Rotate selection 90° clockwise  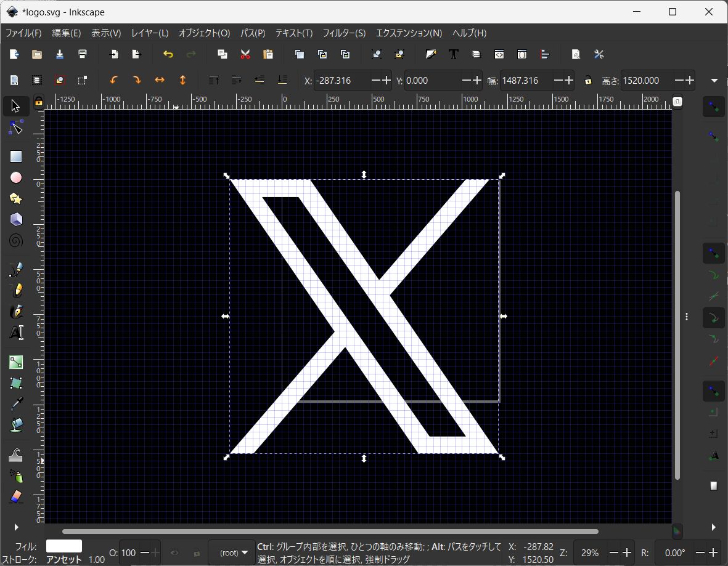(136, 80)
